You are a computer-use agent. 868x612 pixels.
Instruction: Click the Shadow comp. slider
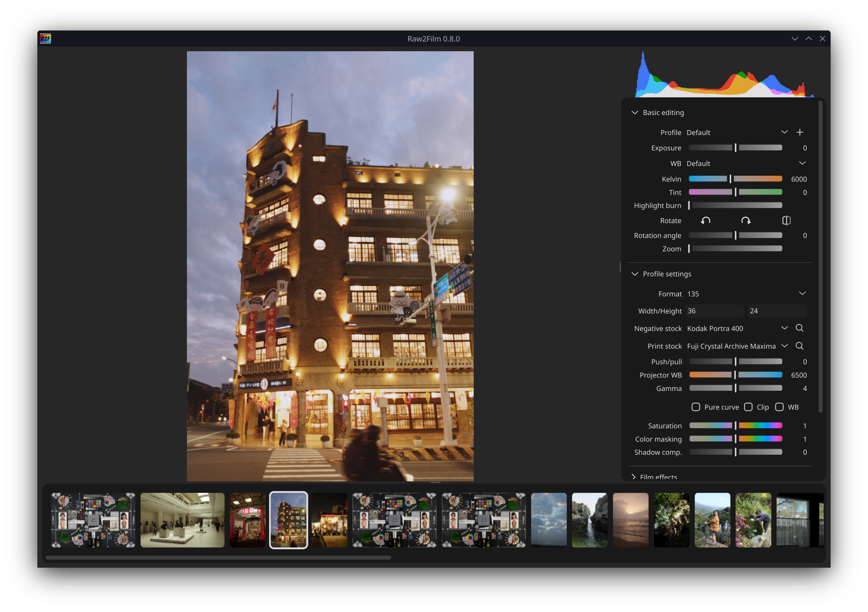click(x=735, y=452)
